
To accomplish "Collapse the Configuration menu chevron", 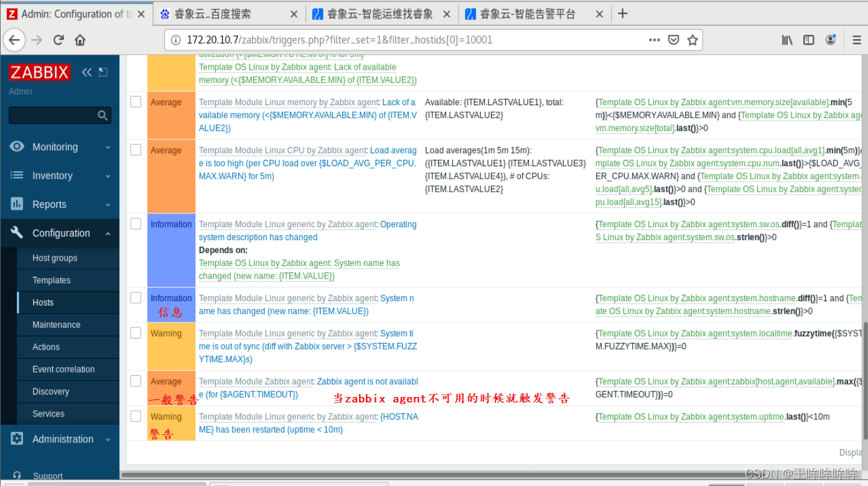I will [108, 233].
